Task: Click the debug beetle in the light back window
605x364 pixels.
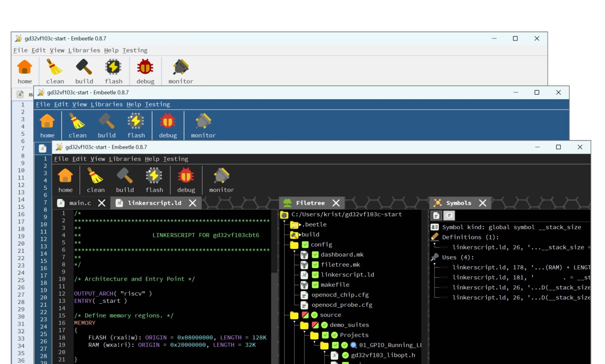Action: (x=145, y=67)
